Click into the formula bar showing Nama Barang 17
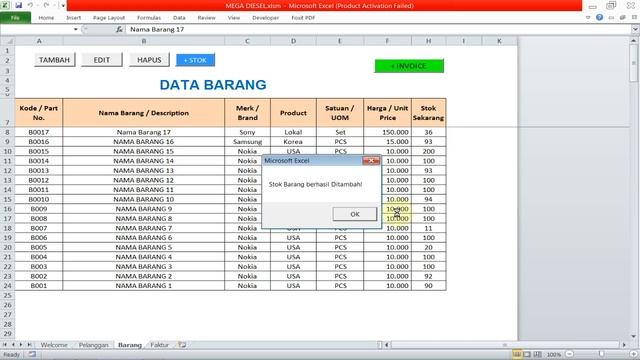This screenshot has width=640, height=360. point(379,29)
